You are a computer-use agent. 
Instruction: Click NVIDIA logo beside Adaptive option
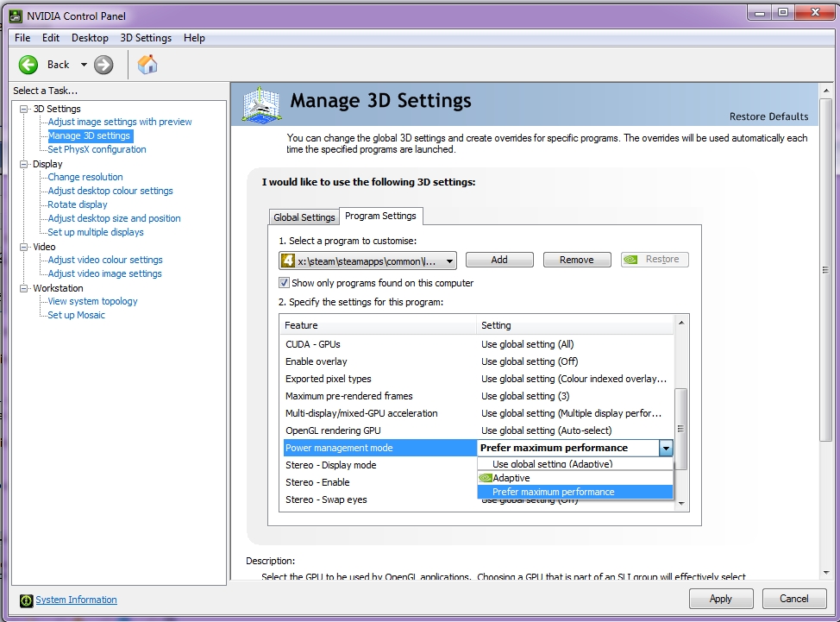486,478
